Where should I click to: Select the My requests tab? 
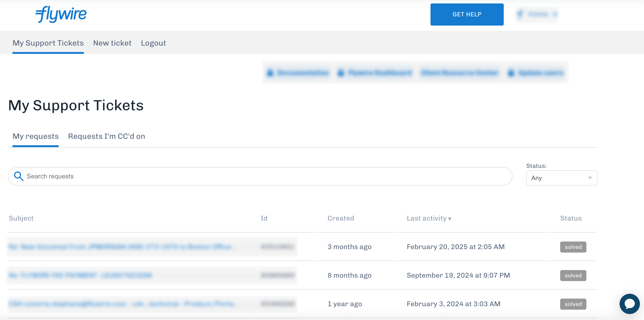point(35,136)
